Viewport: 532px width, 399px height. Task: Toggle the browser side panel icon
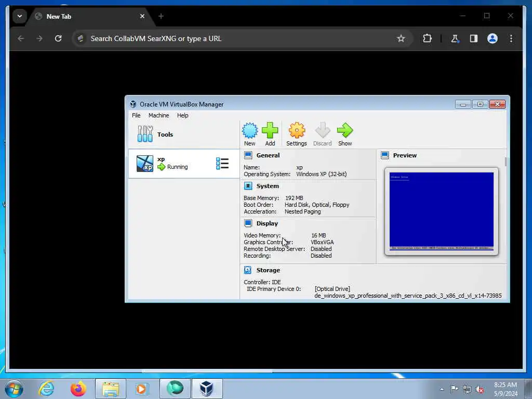pyautogui.click(x=474, y=38)
